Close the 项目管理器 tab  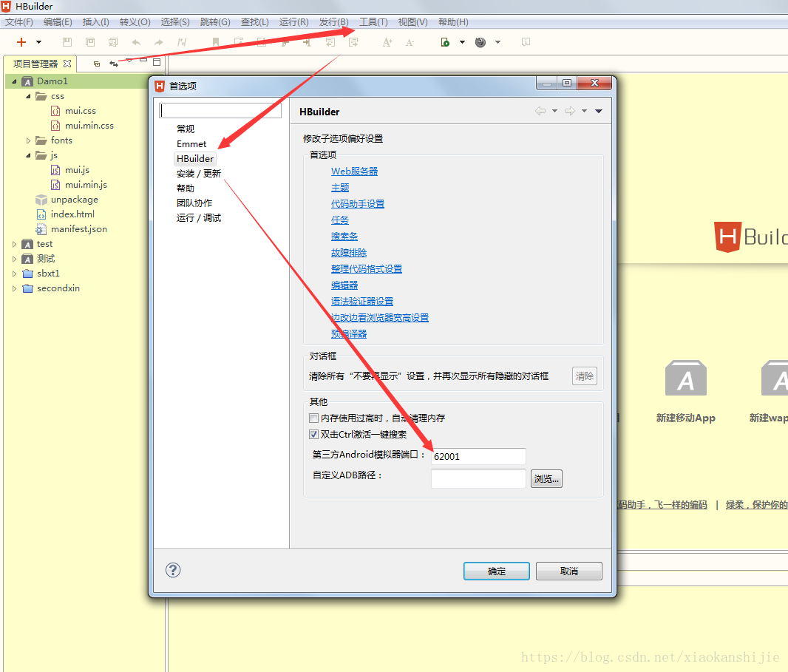[x=67, y=64]
